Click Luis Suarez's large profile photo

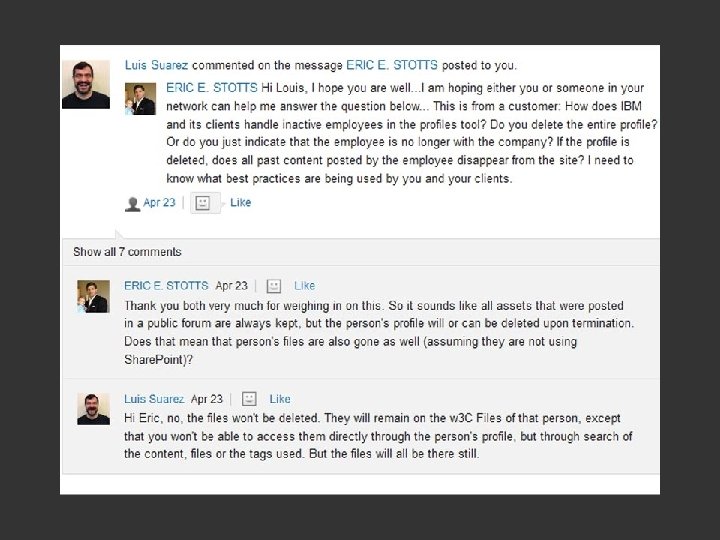86,84
